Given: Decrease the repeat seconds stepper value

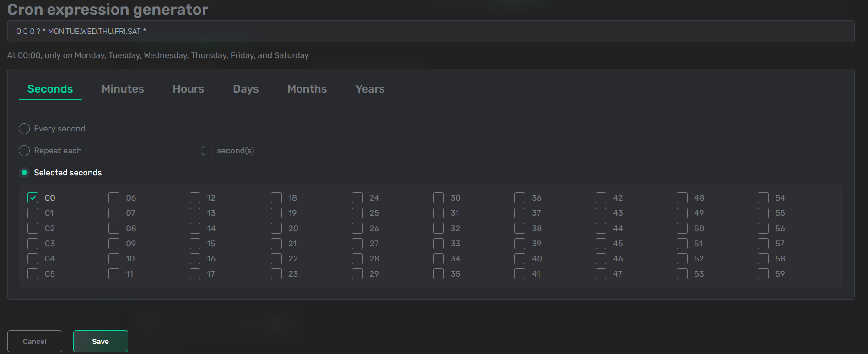Looking at the screenshot, I should coord(203,154).
